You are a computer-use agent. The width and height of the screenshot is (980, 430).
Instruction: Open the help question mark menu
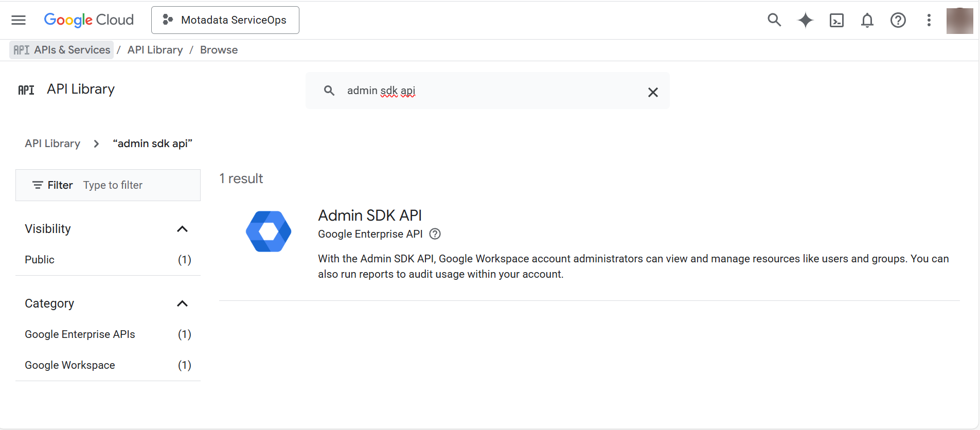(x=898, y=20)
